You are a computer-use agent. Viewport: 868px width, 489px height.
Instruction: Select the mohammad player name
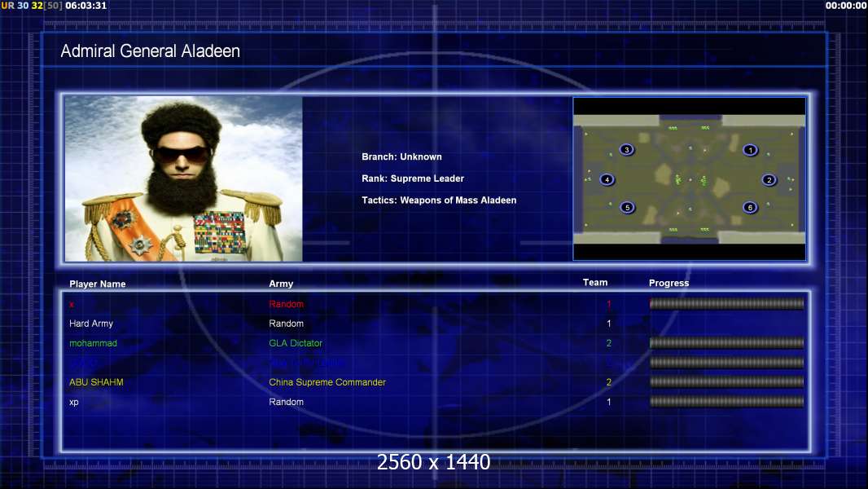(93, 343)
